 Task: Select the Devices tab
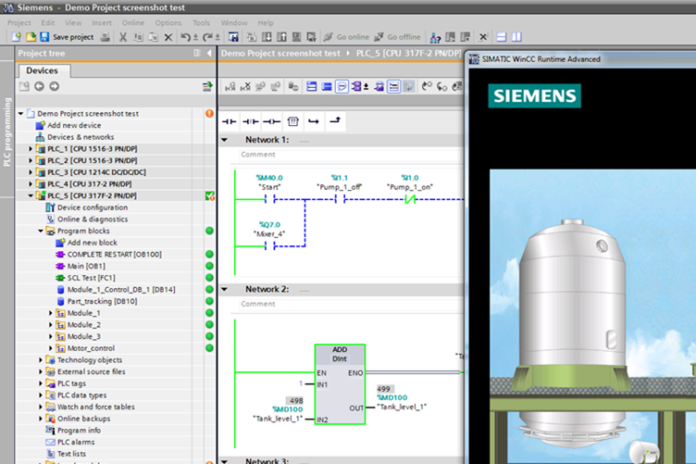(x=41, y=71)
